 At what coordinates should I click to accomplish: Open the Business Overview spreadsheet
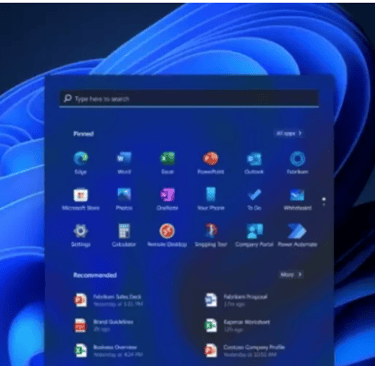click(x=108, y=351)
